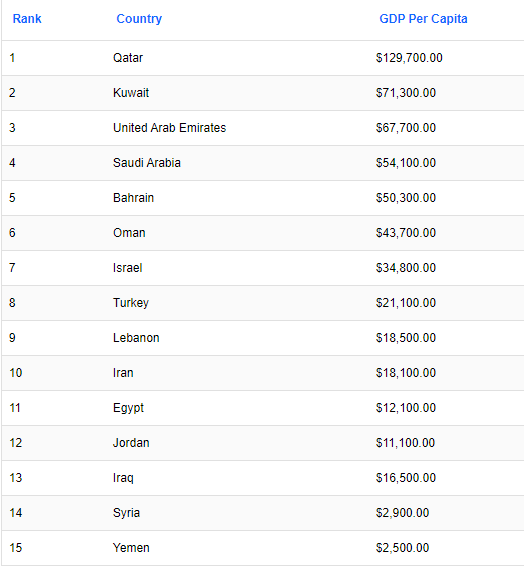Click Turkey's GDP value $21,100.00
This screenshot has height=566, width=524.
coord(406,303)
